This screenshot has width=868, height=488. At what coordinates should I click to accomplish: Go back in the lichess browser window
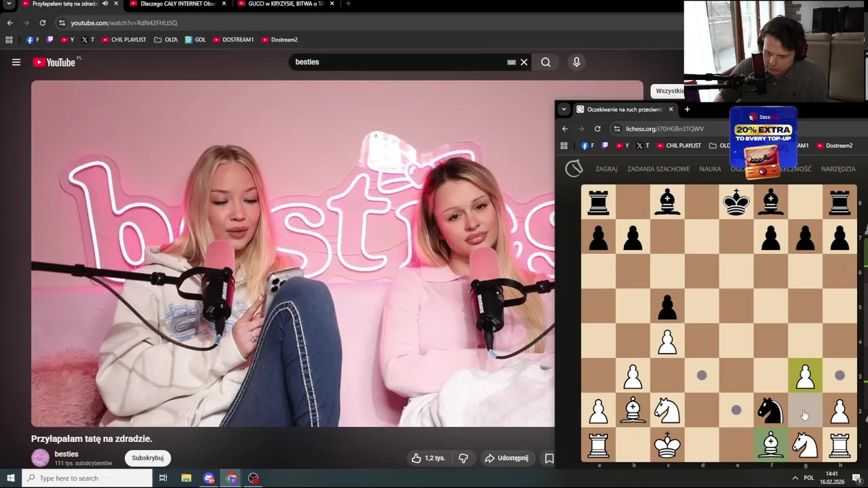pos(565,129)
